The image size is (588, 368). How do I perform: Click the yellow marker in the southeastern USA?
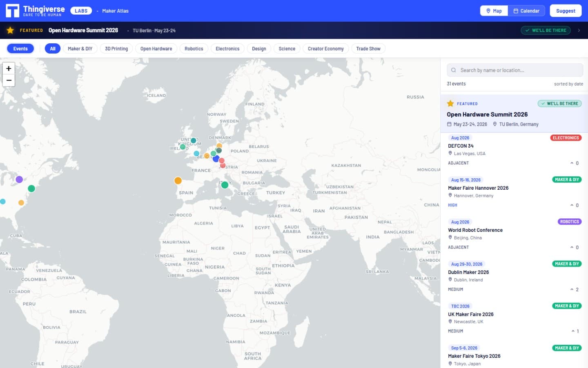[21, 202]
